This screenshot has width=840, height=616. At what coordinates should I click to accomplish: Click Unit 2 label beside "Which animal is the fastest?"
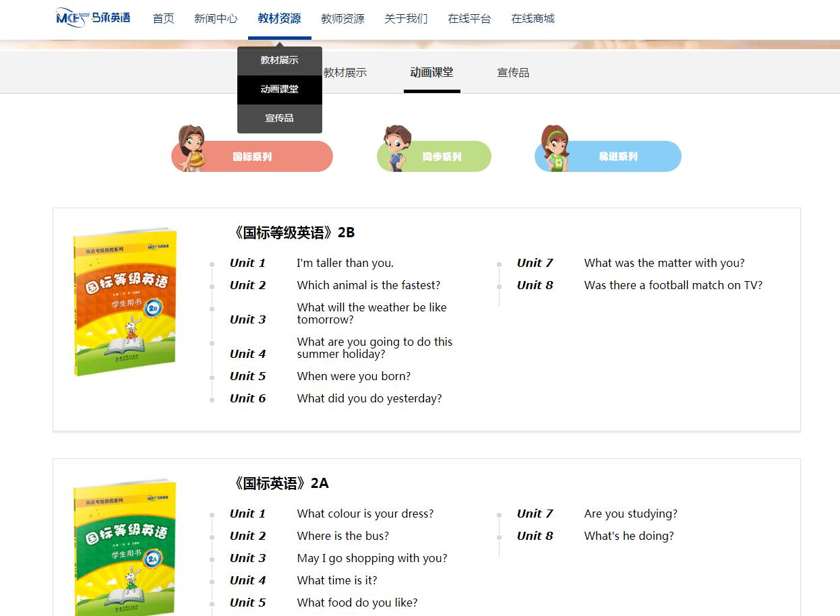click(x=248, y=286)
